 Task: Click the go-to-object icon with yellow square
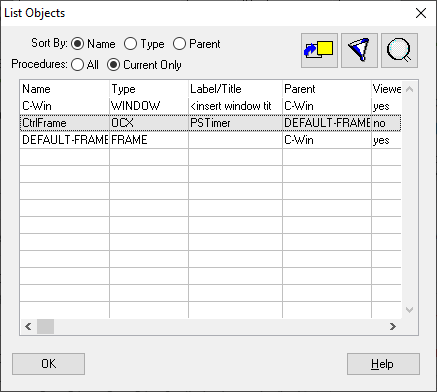click(x=319, y=50)
